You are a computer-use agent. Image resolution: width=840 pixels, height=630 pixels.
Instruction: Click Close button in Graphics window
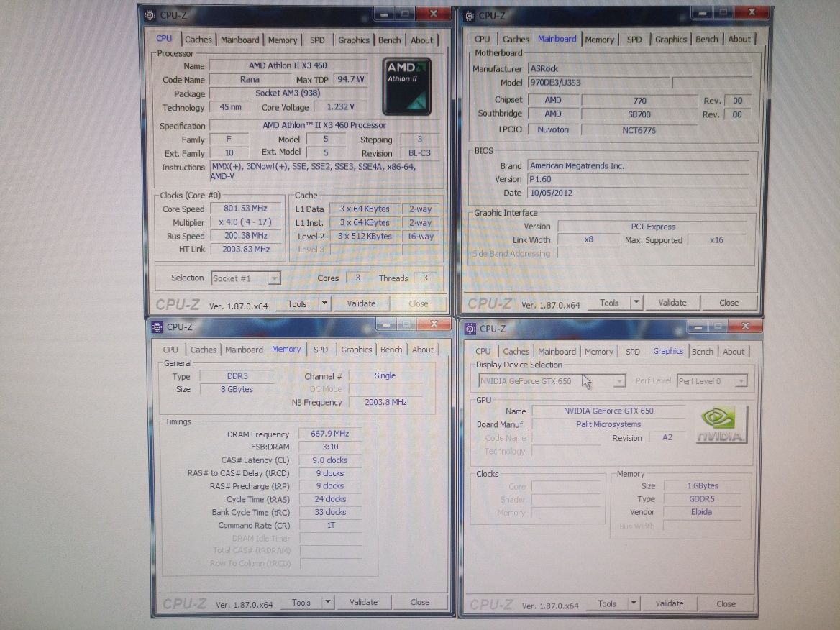click(x=726, y=603)
